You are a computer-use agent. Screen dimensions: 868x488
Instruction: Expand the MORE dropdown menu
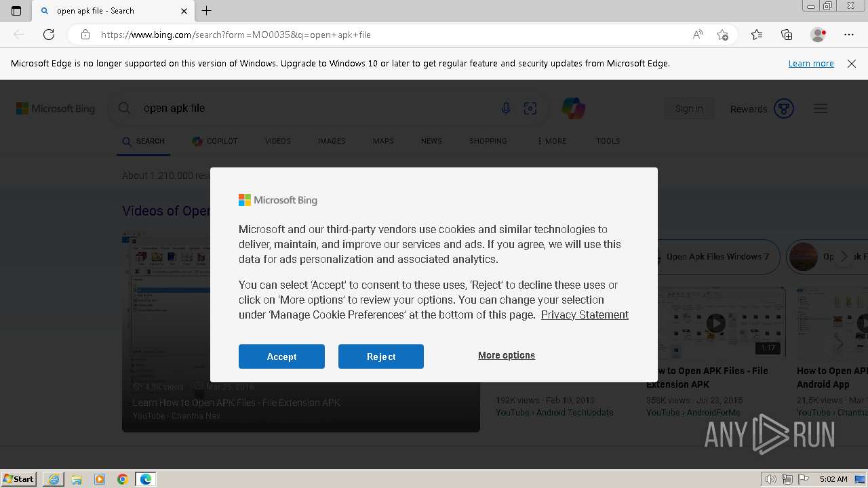[552, 141]
